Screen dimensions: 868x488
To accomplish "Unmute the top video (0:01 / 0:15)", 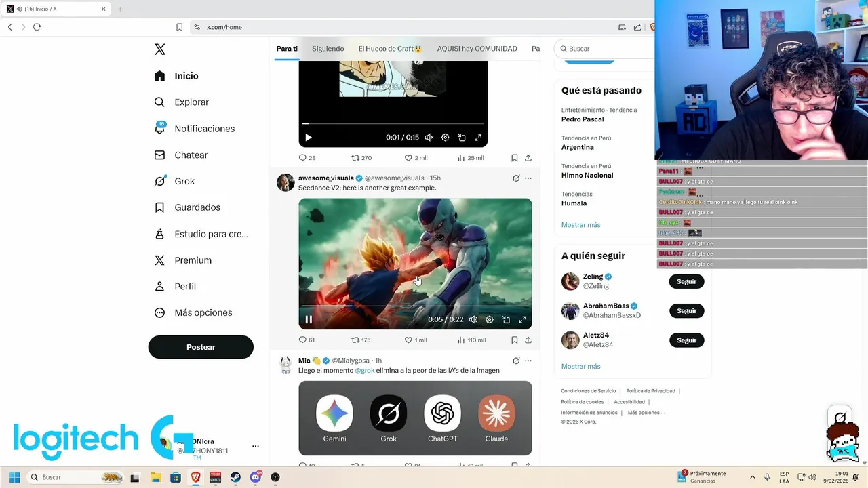I will tap(429, 138).
